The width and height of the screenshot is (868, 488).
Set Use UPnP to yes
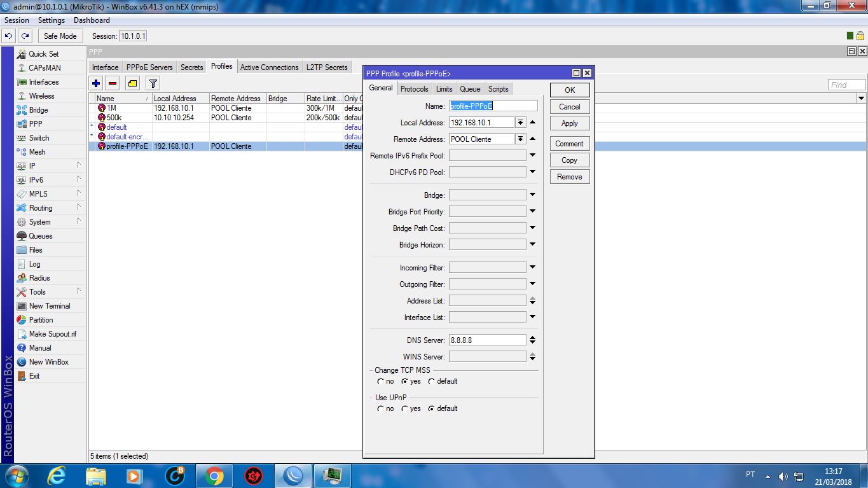click(404, 409)
